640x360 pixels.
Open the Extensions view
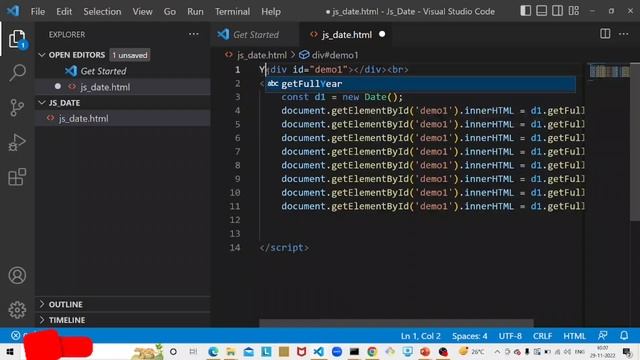tap(17, 177)
